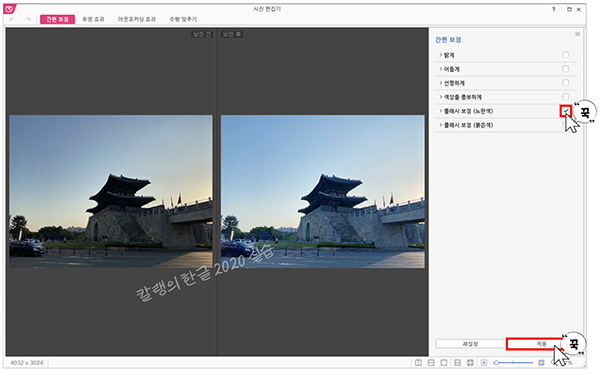Click the actual-size expand icon in status bar
The image size is (600, 374).
tap(470, 362)
